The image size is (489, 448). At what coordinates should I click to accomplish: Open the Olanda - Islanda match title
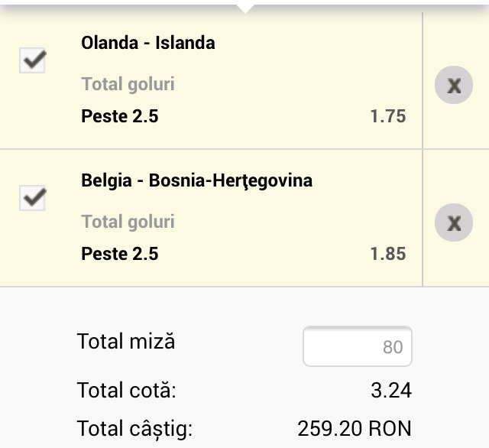147,43
